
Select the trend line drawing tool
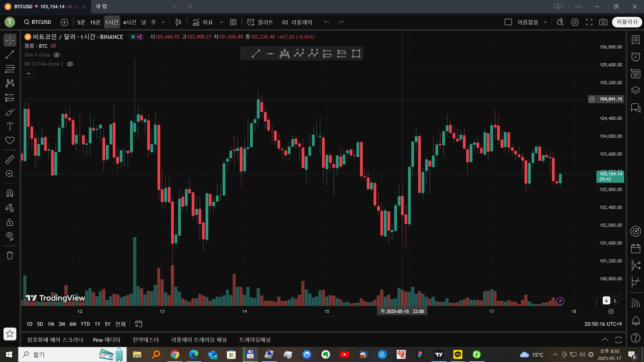click(x=10, y=55)
